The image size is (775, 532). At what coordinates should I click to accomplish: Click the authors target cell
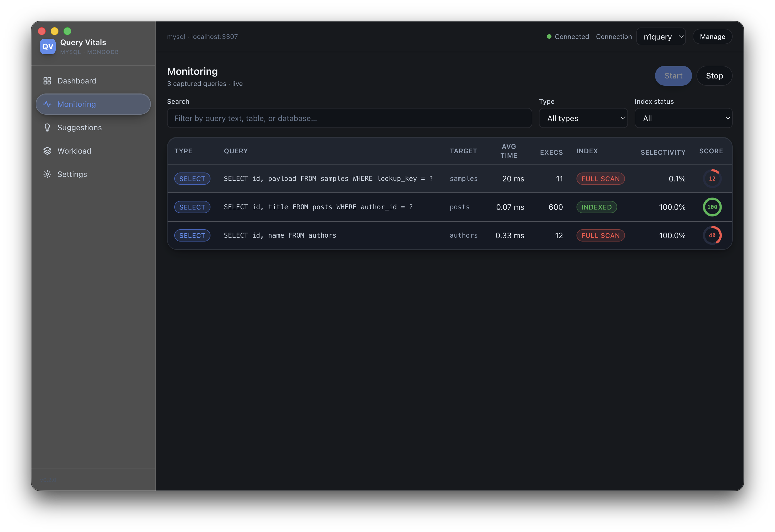(x=463, y=235)
